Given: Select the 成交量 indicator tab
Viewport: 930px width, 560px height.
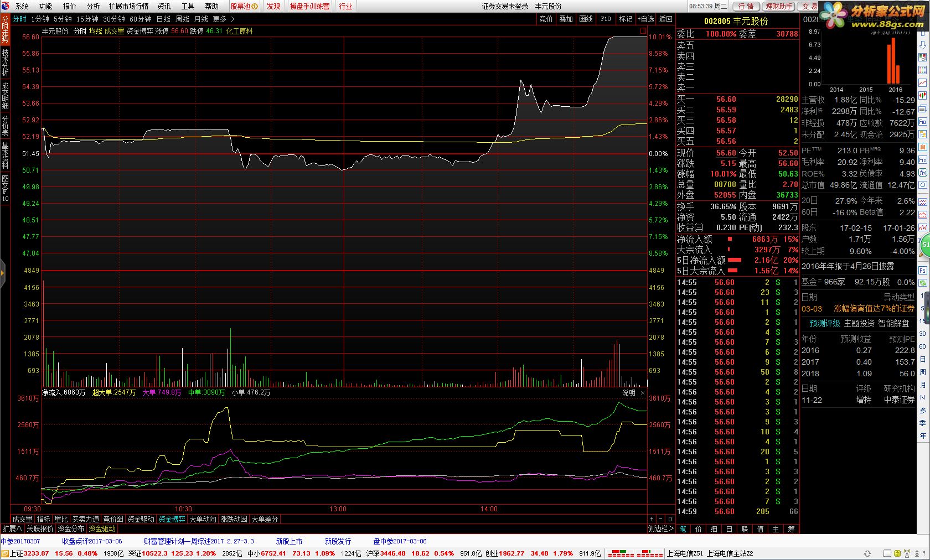Looking at the screenshot, I should coord(22,519).
